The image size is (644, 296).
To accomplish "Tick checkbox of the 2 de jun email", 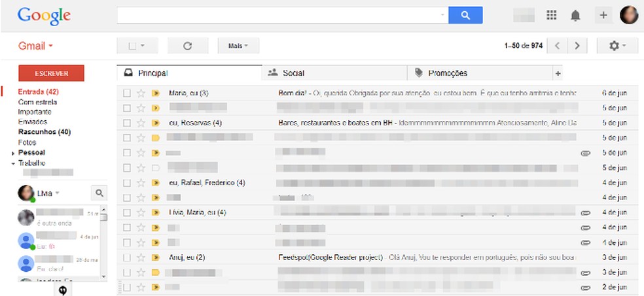I will coord(127,288).
